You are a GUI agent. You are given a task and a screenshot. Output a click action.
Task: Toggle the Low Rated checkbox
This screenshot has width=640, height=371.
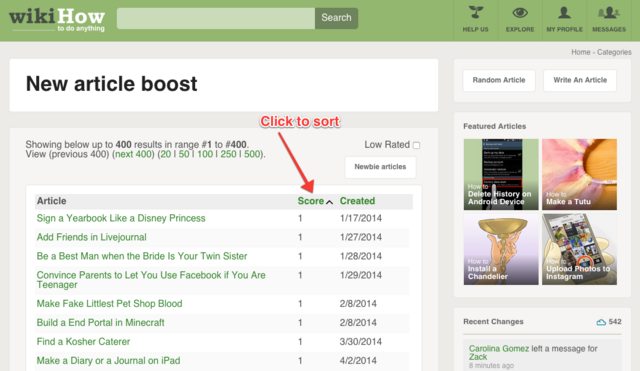[x=416, y=145]
